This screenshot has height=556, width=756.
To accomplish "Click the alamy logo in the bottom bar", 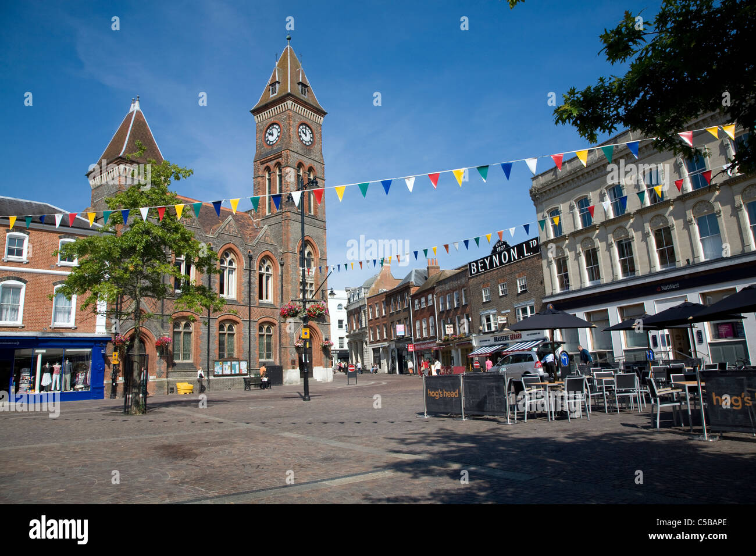I will (x=59, y=529).
